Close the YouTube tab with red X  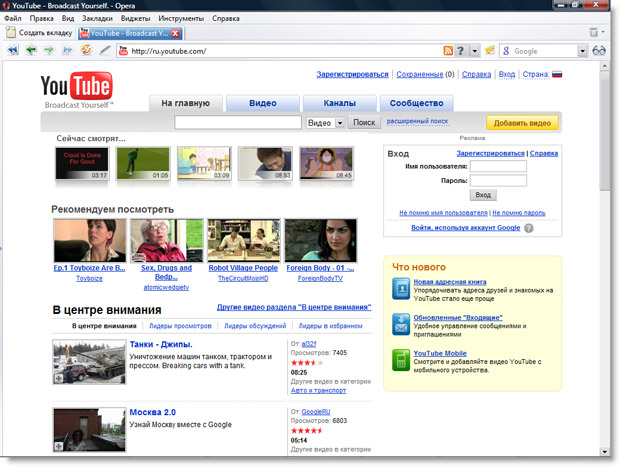coord(175,33)
